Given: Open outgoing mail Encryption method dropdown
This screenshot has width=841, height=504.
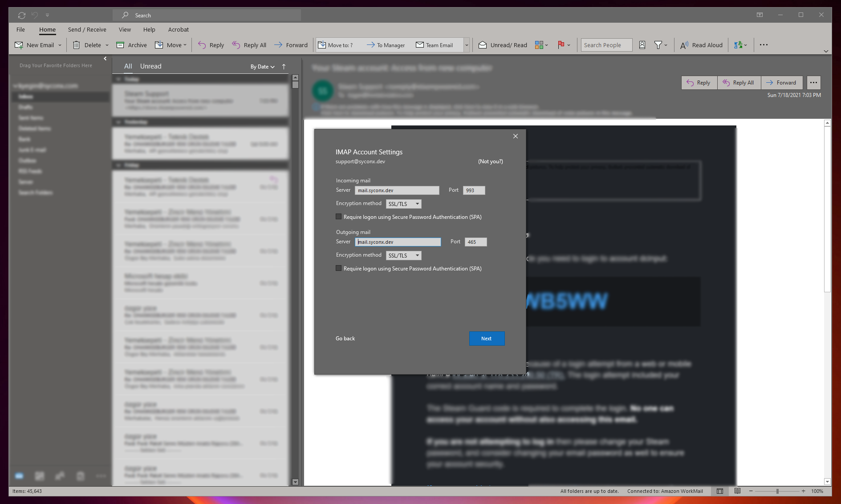Looking at the screenshot, I should coord(403,256).
